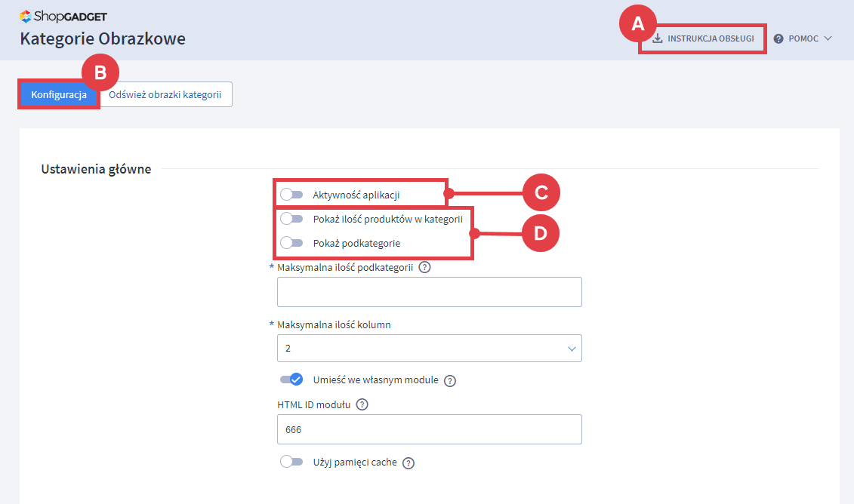Click help icon beside HTML ID modułu
854x504 pixels.
362,404
